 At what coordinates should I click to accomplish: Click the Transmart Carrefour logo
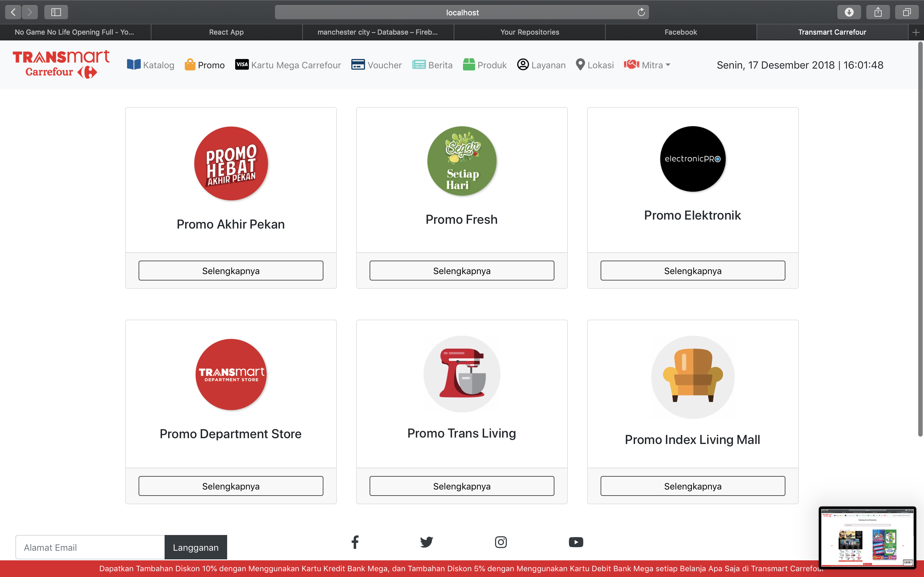tap(61, 64)
